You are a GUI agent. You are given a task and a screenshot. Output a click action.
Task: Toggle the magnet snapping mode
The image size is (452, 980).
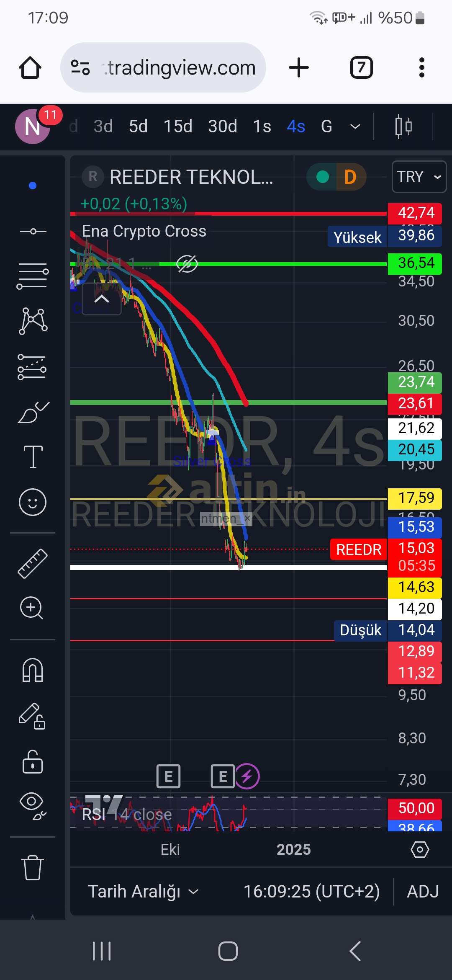tap(33, 670)
